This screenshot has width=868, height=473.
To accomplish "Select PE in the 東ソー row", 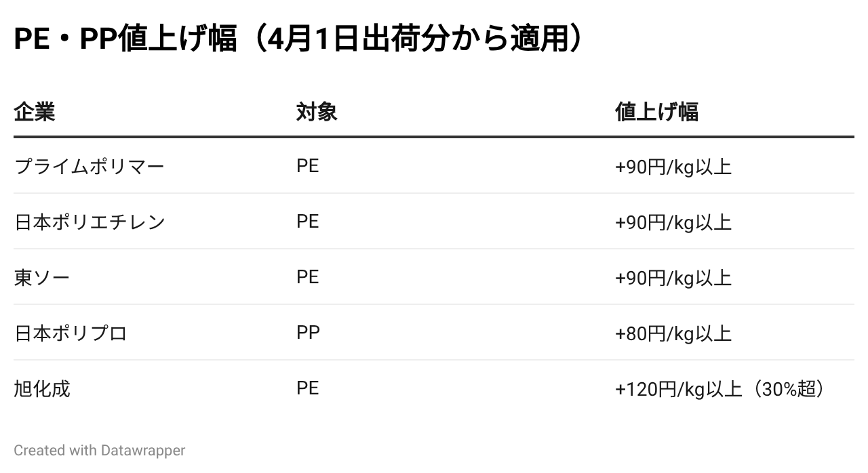I will [307, 277].
